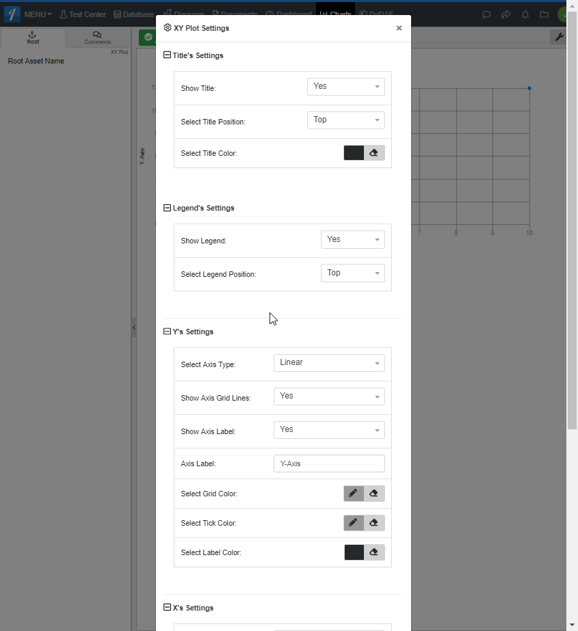Click the wrench settings icon
The height and width of the screenshot is (631, 578).
(559, 37)
